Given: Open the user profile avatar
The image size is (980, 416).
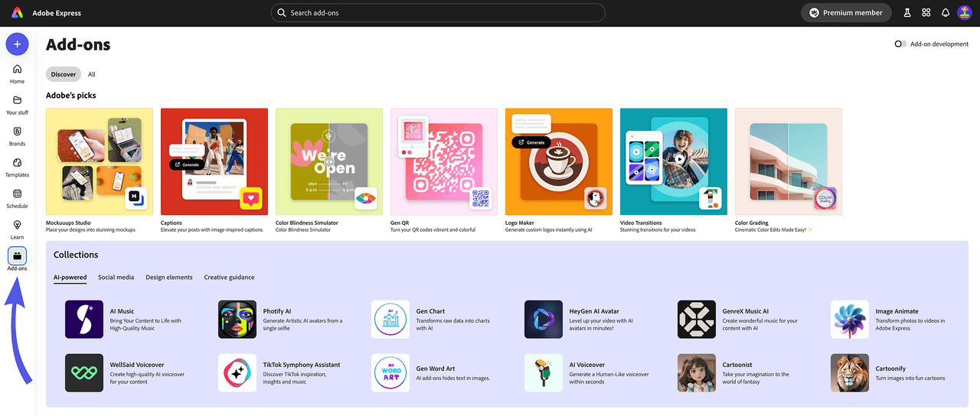Looking at the screenshot, I should [x=965, y=13].
